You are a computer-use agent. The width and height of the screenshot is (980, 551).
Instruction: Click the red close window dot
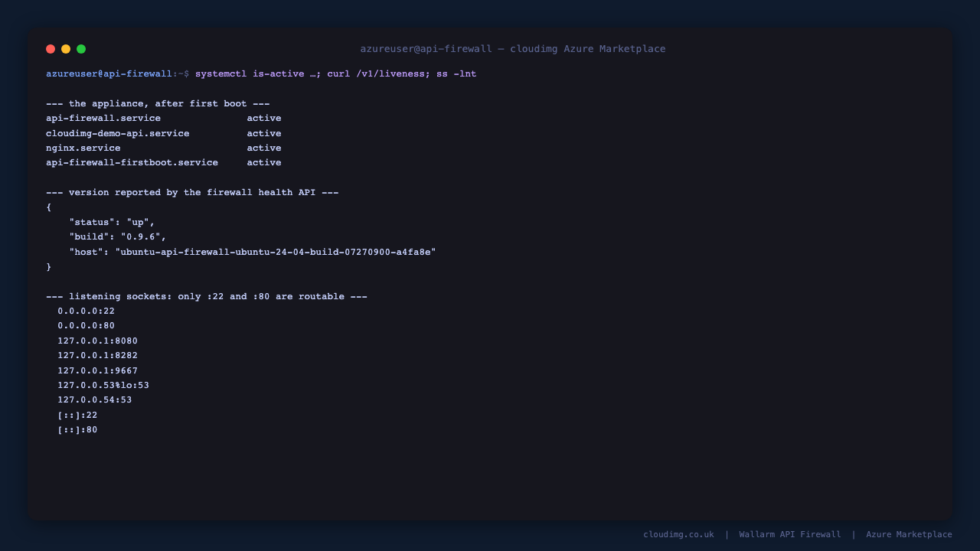[x=51, y=49]
